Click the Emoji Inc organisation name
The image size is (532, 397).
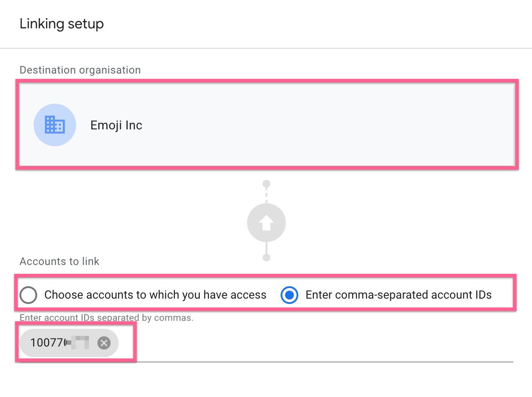pos(116,125)
